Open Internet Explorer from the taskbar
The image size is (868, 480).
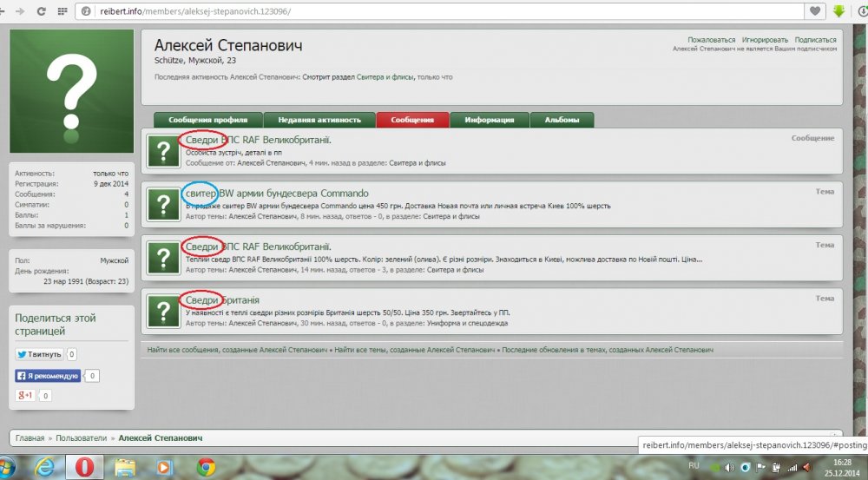pyautogui.click(x=44, y=467)
